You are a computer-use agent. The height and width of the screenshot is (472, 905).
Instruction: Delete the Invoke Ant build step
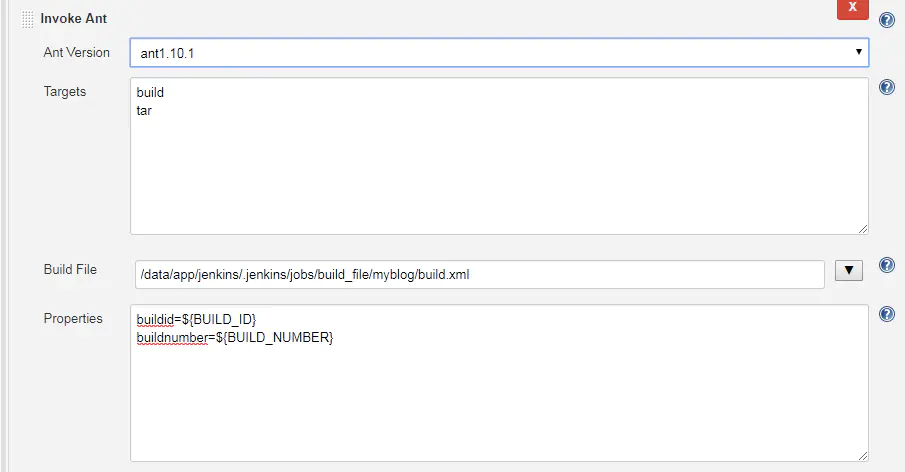(x=852, y=8)
